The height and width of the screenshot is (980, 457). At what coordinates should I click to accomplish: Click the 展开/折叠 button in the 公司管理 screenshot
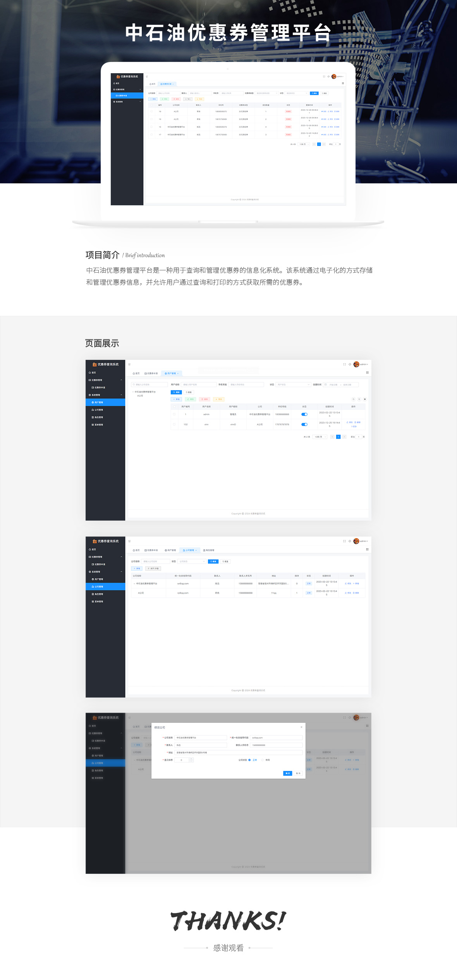pyautogui.click(x=153, y=568)
